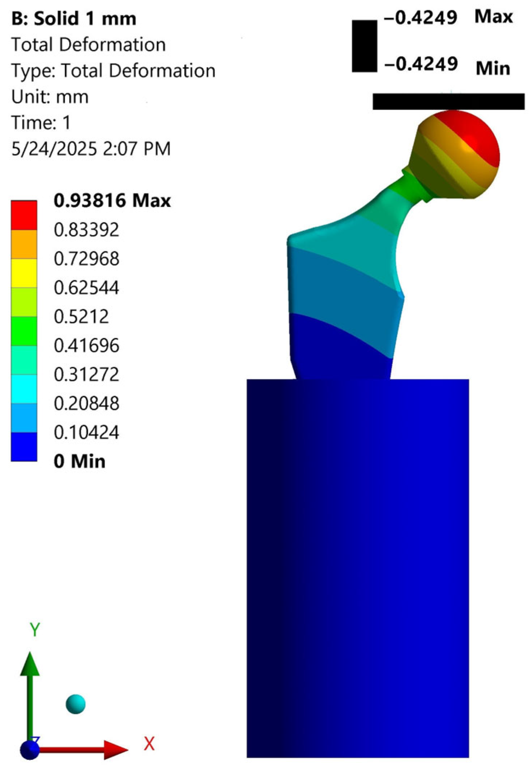This screenshot has height=766, width=532.
Task: Click the orange legend color band
Action: (x=24, y=244)
